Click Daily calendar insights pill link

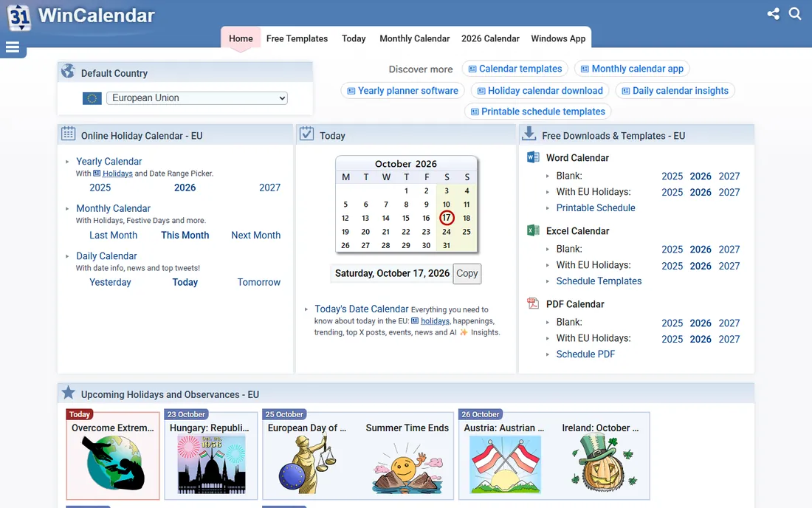click(x=675, y=91)
